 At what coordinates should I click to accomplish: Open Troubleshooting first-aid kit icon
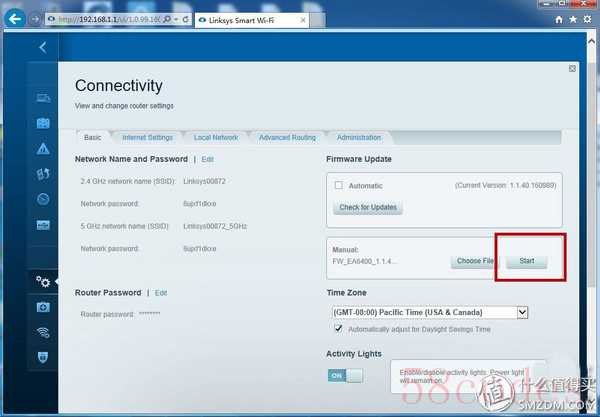tap(43, 307)
